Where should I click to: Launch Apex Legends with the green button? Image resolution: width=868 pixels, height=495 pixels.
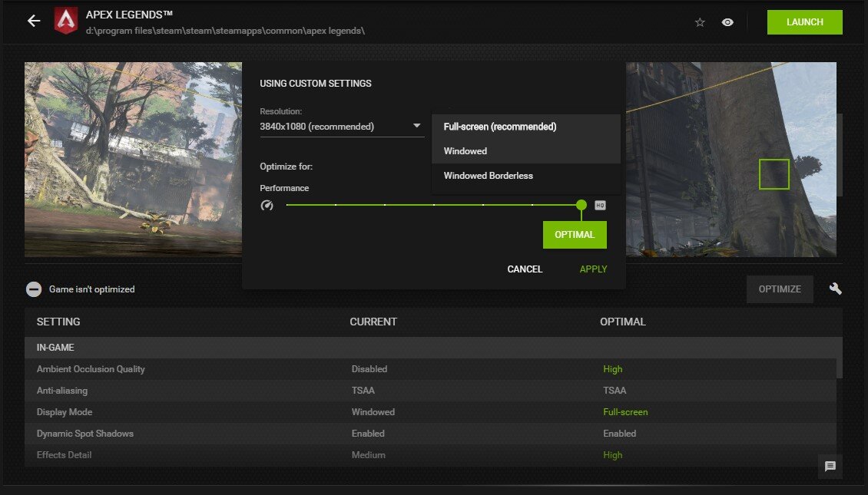tap(804, 22)
